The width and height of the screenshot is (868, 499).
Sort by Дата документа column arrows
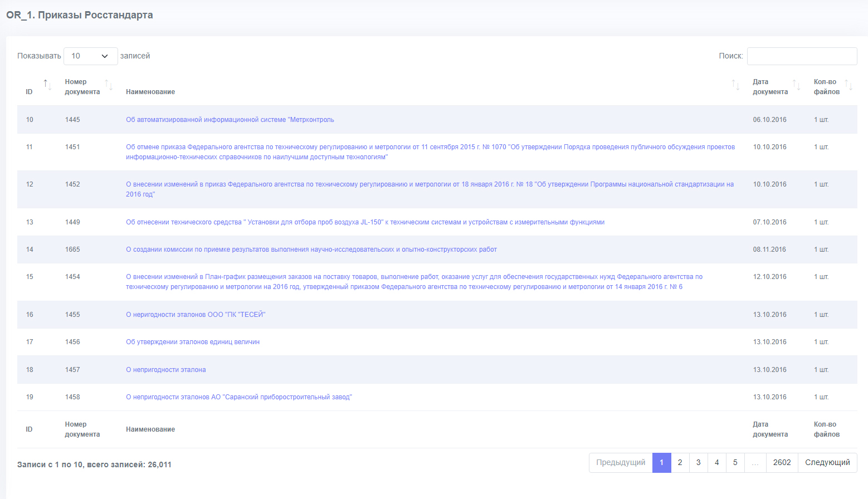tap(797, 85)
